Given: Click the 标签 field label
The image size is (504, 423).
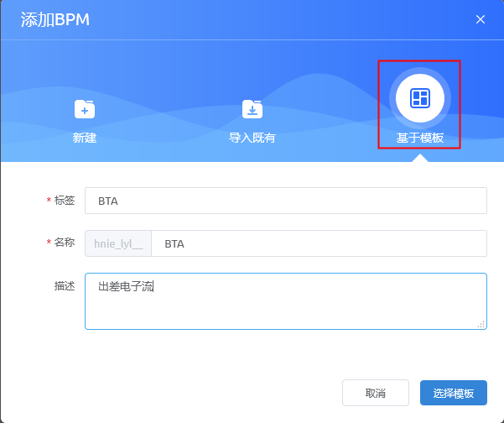Looking at the screenshot, I should 65,200.
